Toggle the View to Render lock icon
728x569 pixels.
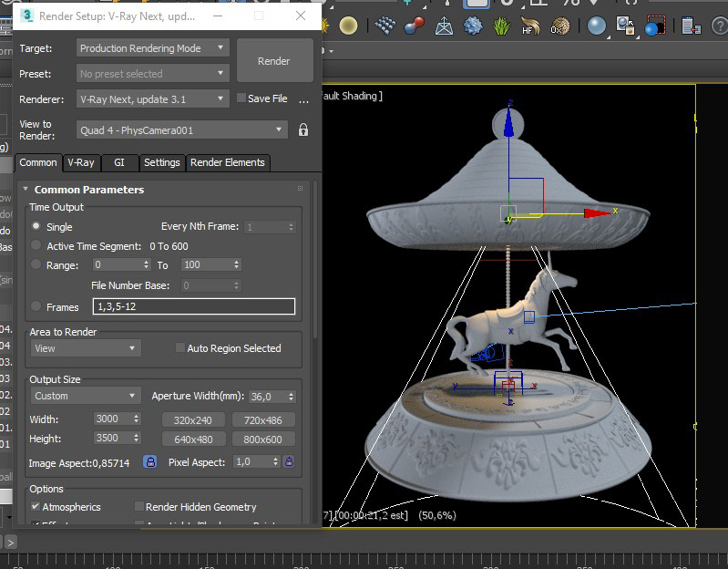pos(303,129)
